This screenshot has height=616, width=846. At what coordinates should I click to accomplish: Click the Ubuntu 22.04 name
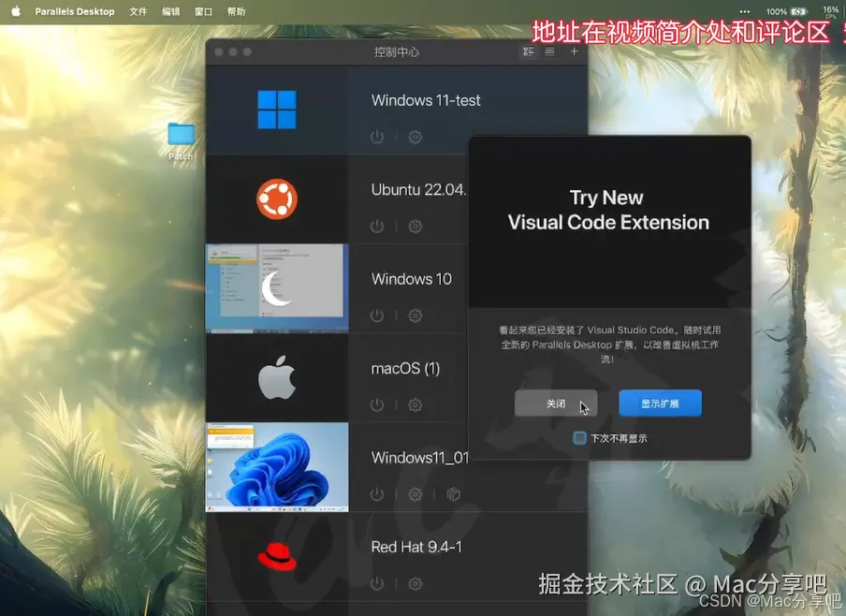point(418,189)
